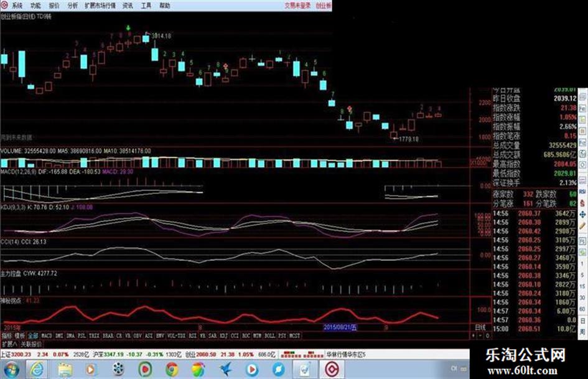Open the 报价 menu
The height and width of the screenshot is (379, 588).
[54, 6]
